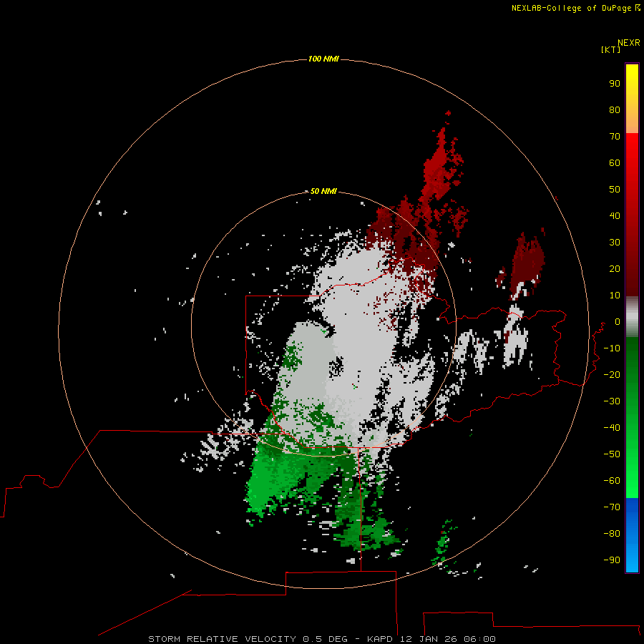
Task: Click the 50 value on velocity scale
Action: pyautogui.click(x=615, y=190)
